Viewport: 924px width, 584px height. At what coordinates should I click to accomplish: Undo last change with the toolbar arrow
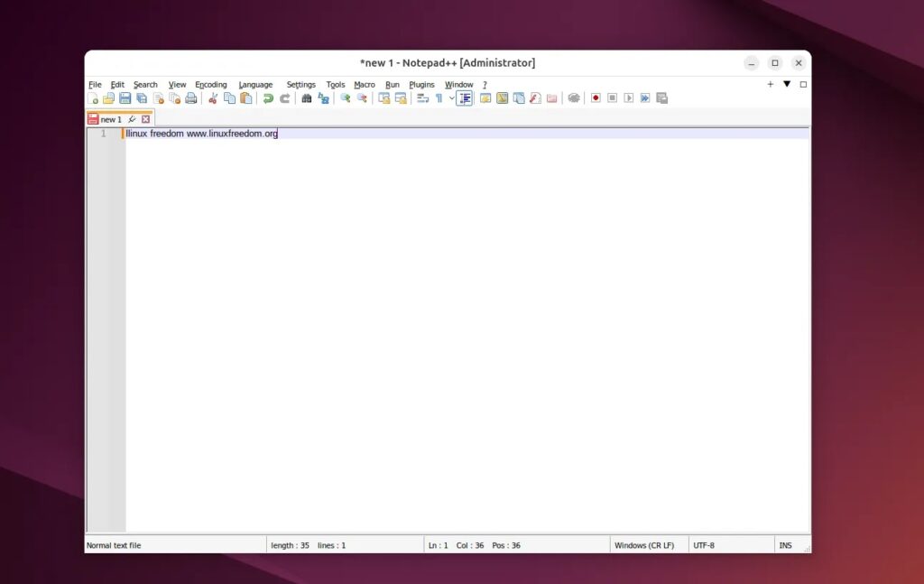267,97
